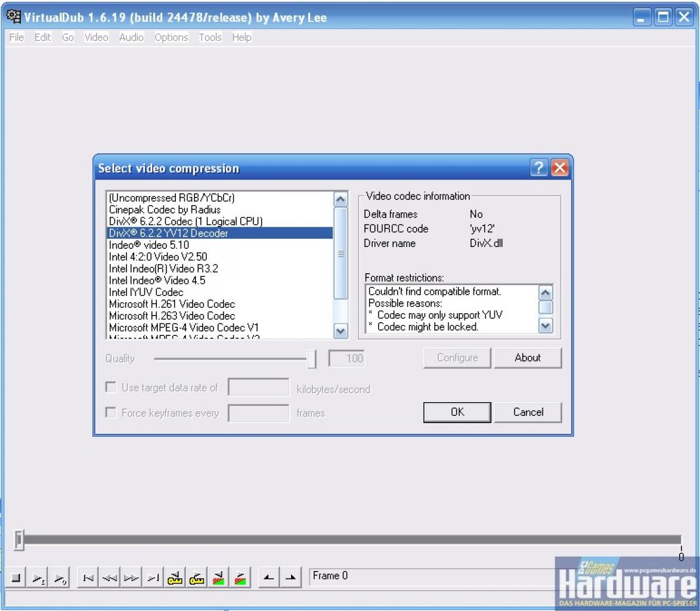Viewport: 700px width, 611px height.
Task: Open the Audio menu
Action: tap(131, 37)
